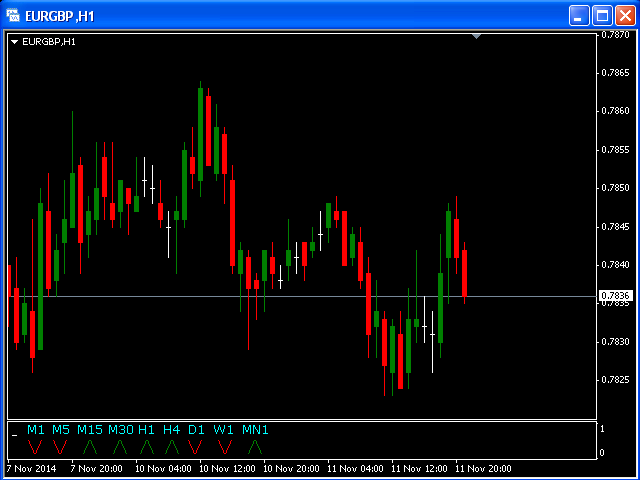Click the red down arrow under M5
640x480 pixels.
(x=61, y=447)
